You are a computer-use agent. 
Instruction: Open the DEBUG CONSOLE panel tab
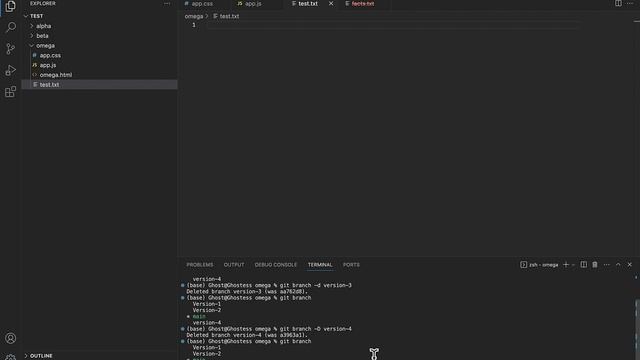[x=276, y=265]
